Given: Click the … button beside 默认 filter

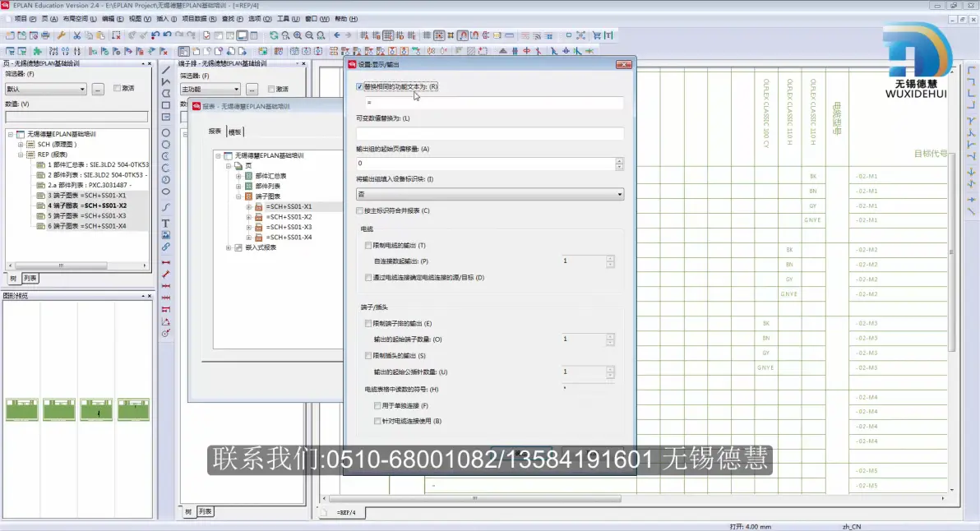Looking at the screenshot, I should point(98,89).
